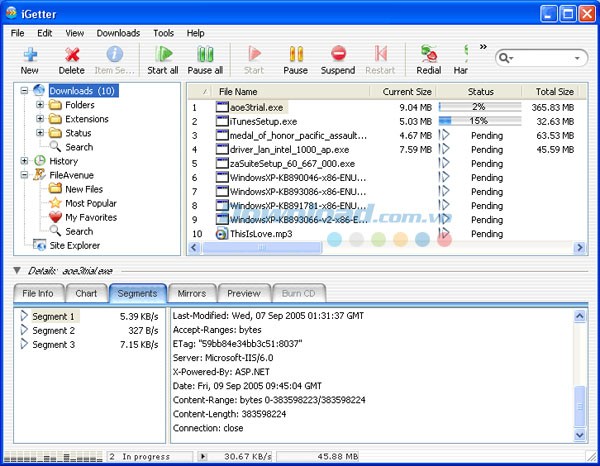Switch to the Mirrors tab
The width and height of the screenshot is (600, 466).
tap(191, 293)
